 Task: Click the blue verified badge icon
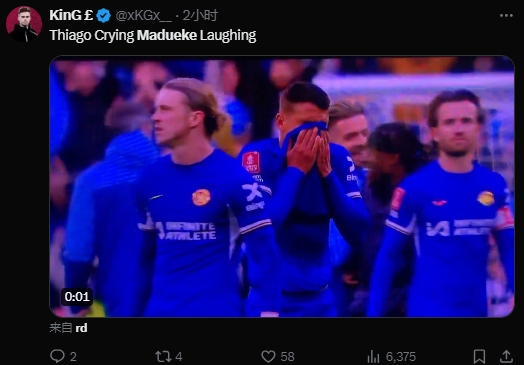tap(104, 16)
